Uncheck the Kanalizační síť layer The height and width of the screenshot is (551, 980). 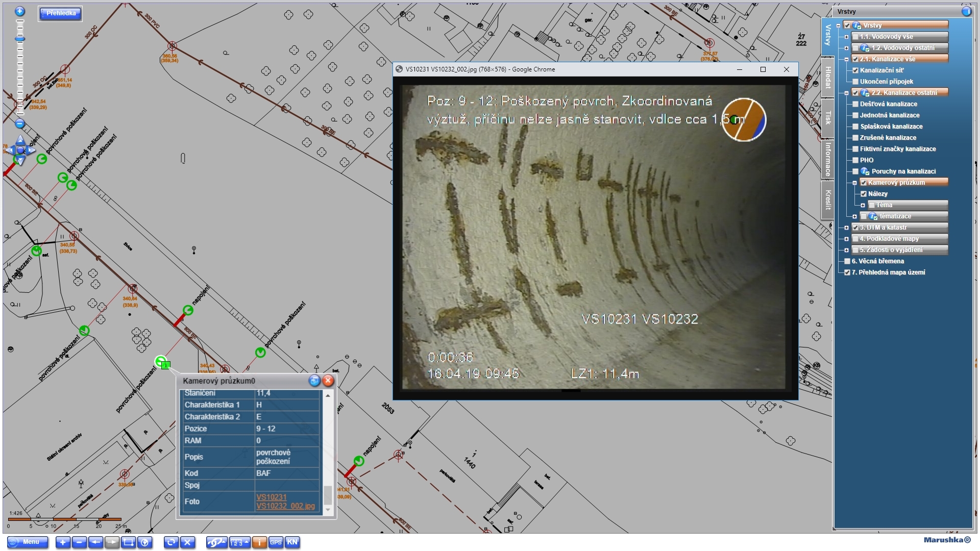855,70
